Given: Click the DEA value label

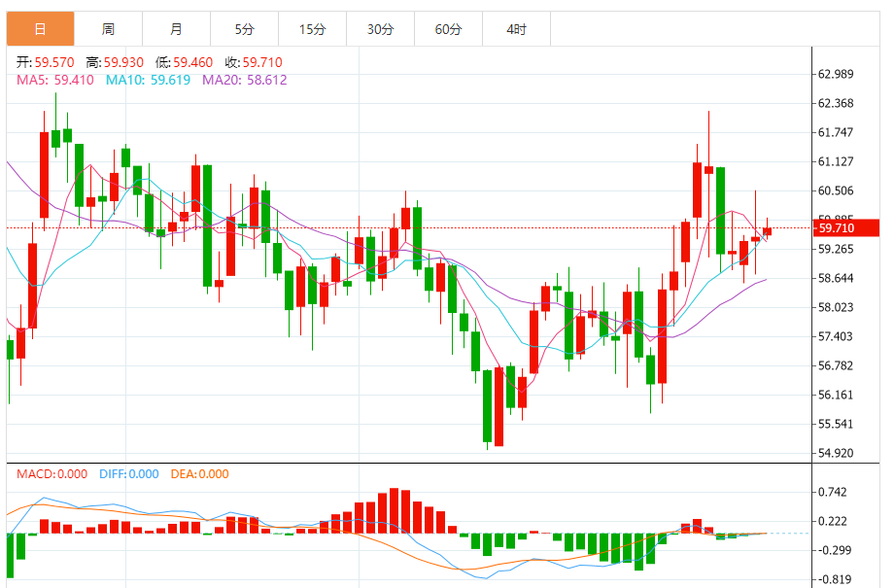Looking at the screenshot, I should point(199,474).
